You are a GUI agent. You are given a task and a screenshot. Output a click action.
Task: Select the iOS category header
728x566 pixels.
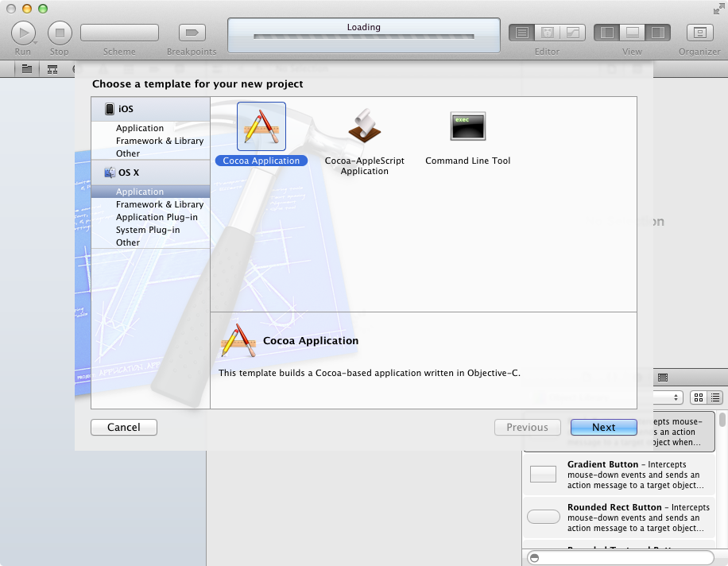[x=150, y=109]
